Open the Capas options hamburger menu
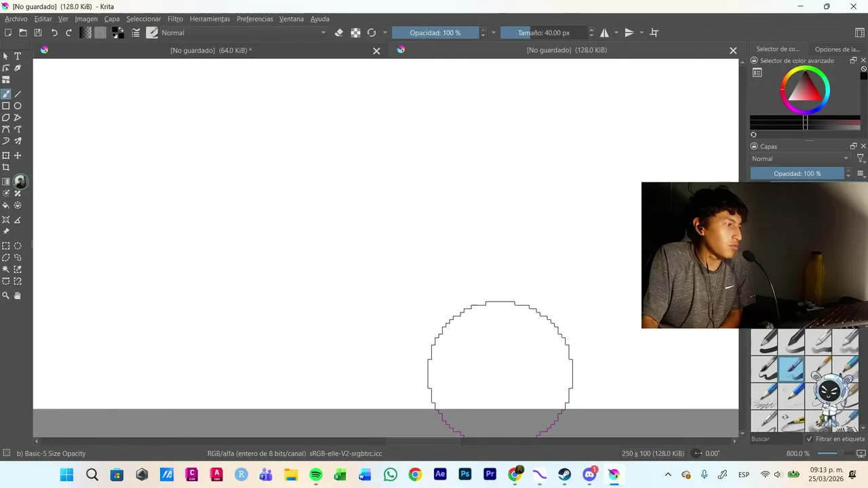The height and width of the screenshot is (488, 868). [x=861, y=174]
